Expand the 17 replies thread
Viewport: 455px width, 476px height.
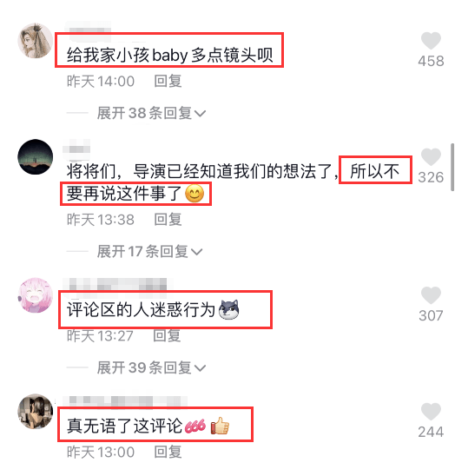(x=149, y=252)
